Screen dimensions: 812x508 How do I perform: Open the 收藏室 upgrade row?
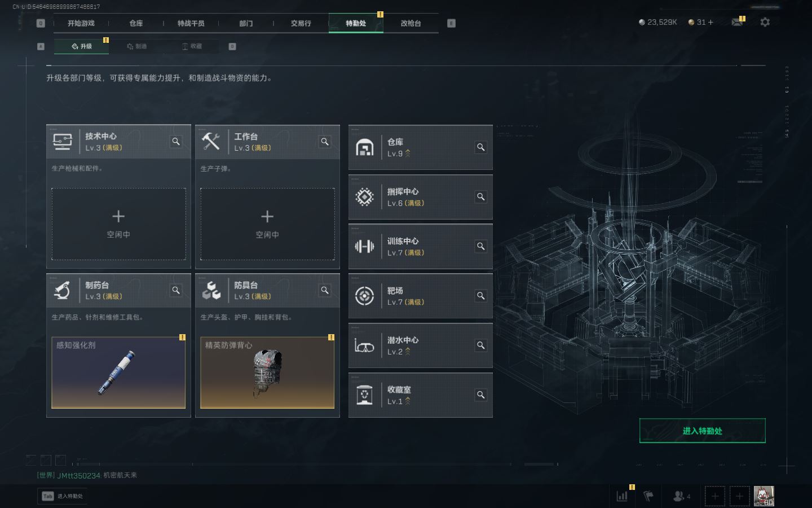point(421,395)
